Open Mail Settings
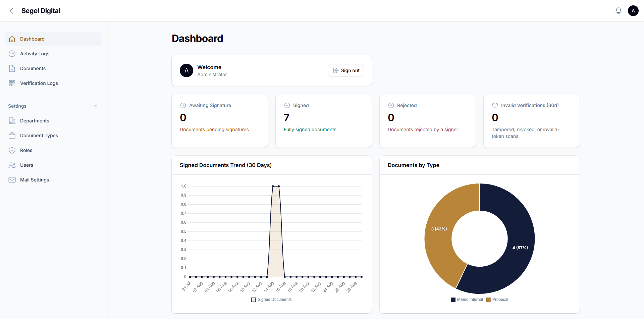The image size is (644, 319). (x=54, y=180)
